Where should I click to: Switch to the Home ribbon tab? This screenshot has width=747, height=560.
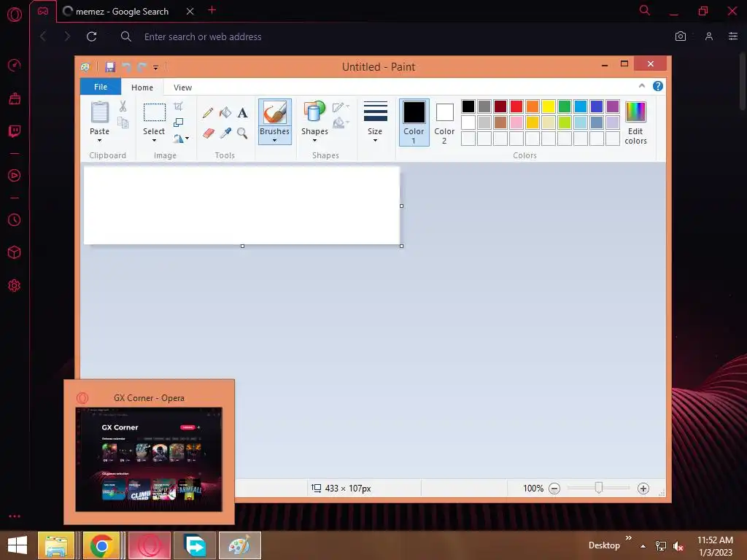click(x=142, y=87)
